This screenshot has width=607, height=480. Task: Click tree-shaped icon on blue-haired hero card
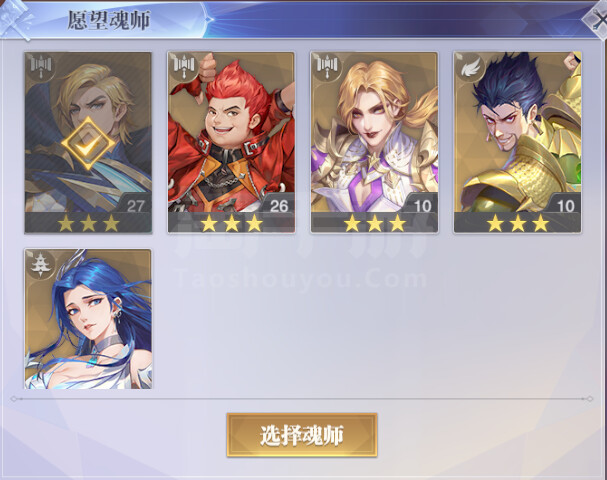tap(41, 264)
